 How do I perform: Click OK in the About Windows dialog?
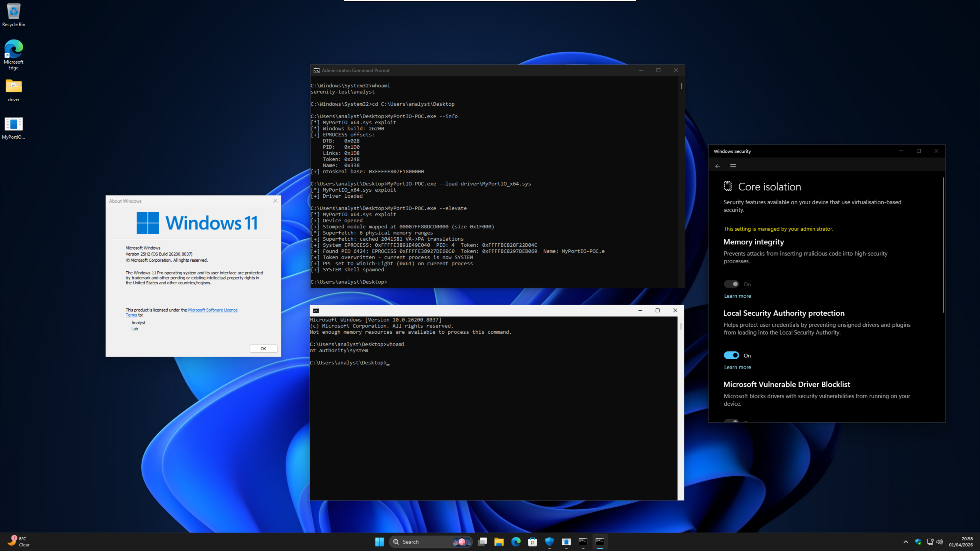pyautogui.click(x=263, y=348)
